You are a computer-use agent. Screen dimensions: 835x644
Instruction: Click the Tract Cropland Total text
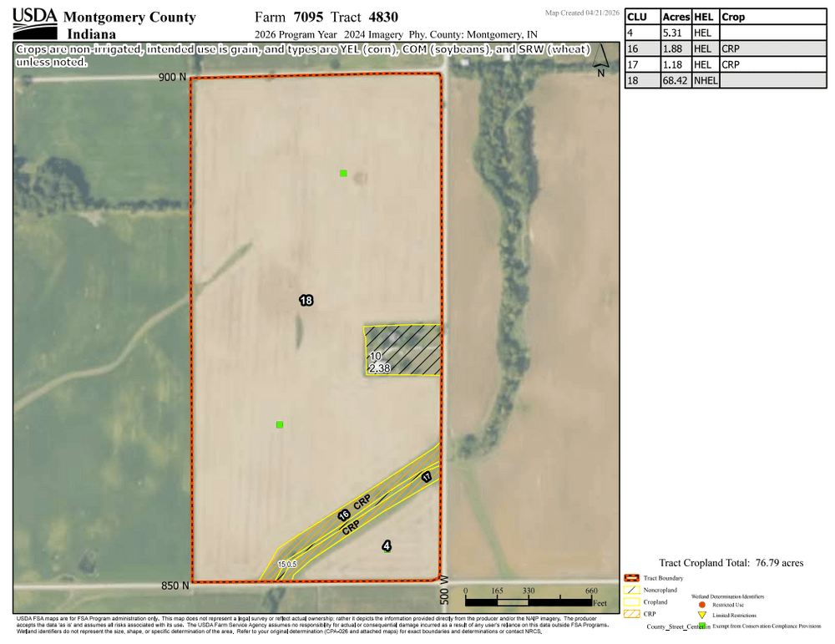(x=731, y=562)
